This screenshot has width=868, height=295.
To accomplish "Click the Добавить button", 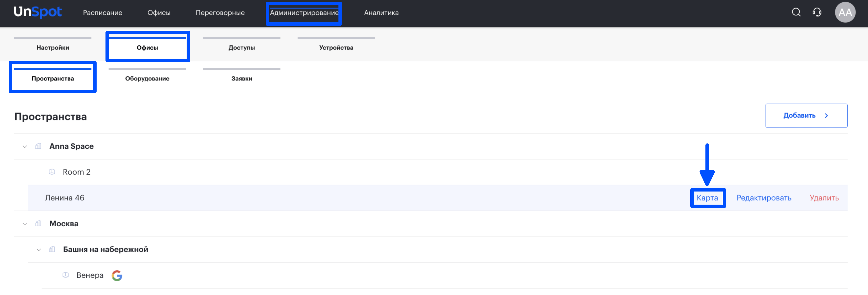I will (x=806, y=116).
